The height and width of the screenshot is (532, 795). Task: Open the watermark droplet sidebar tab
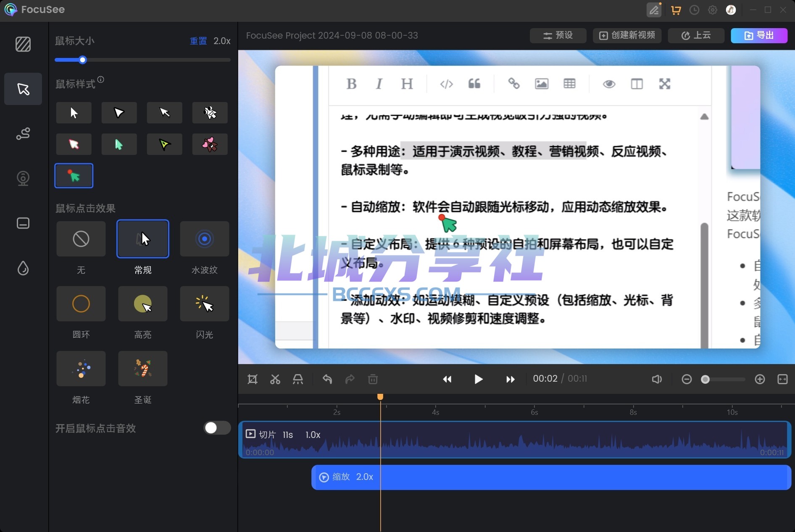click(x=23, y=268)
